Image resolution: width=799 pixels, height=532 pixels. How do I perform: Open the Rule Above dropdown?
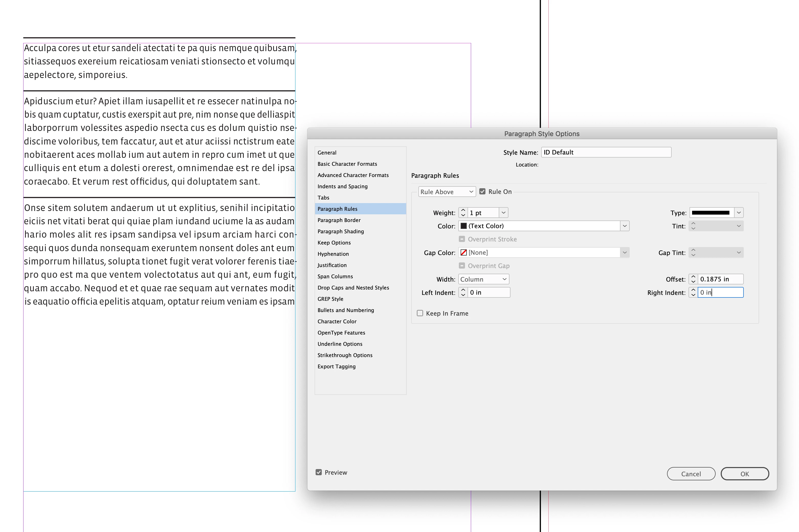click(447, 192)
